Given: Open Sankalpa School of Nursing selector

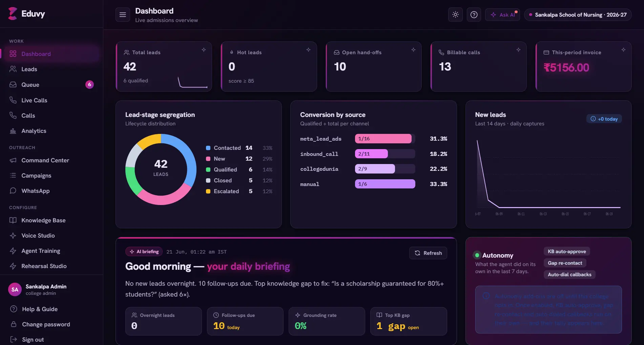Looking at the screenshot, I should (x=578, y=15).
